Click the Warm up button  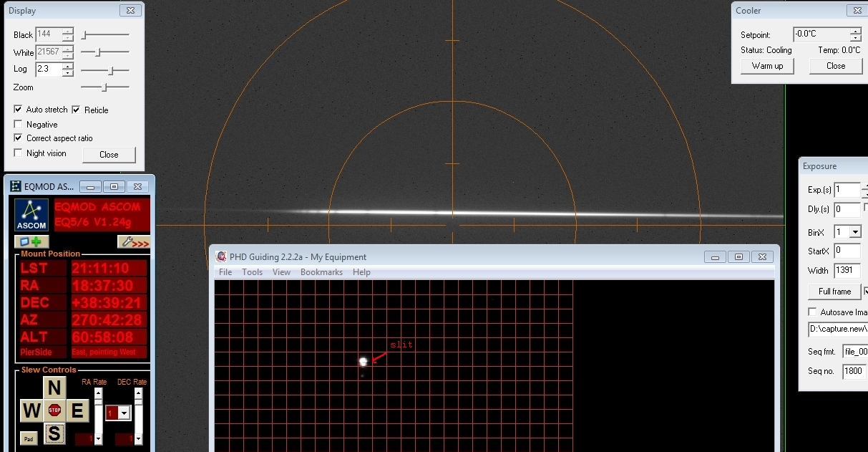pos(767,66)
